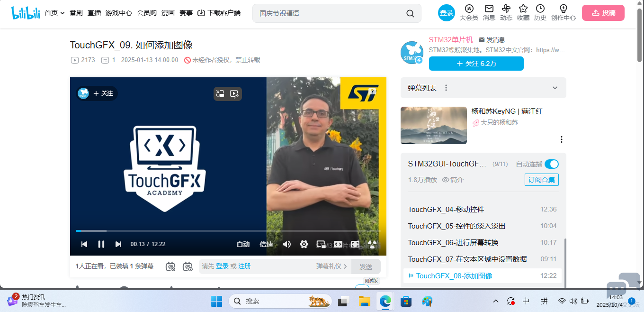Mute the player volume
Viewport: 644px width, 312px height.
(287, 244)
